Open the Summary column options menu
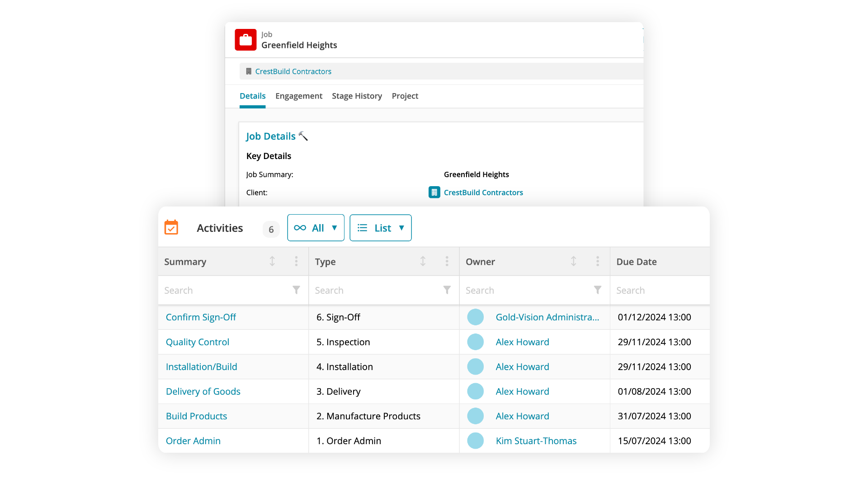 tap(296, 261)
